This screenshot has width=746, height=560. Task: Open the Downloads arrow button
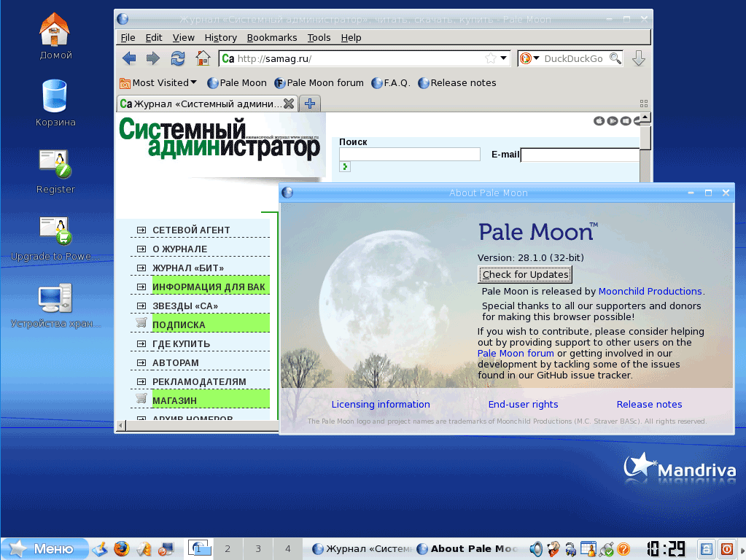639,58
